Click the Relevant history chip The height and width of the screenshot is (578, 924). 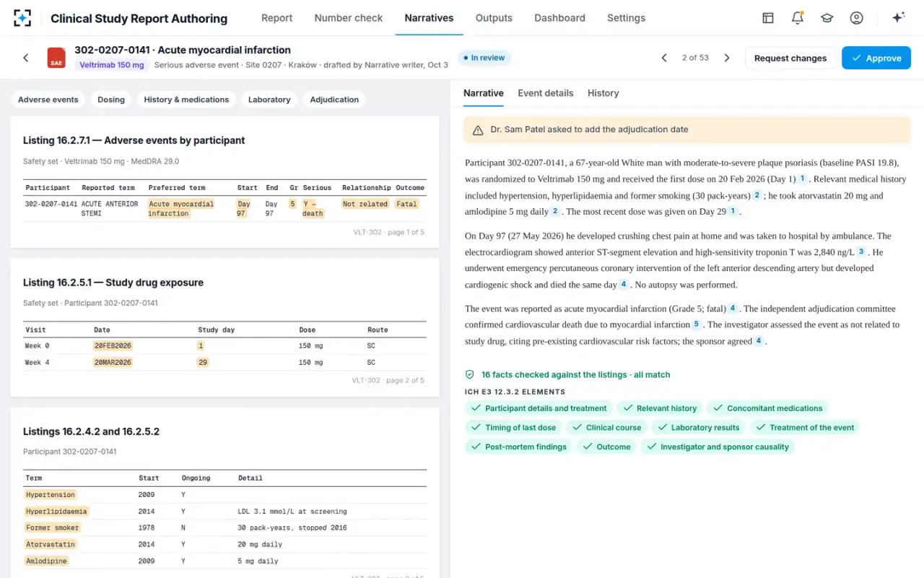coord(660,408)
